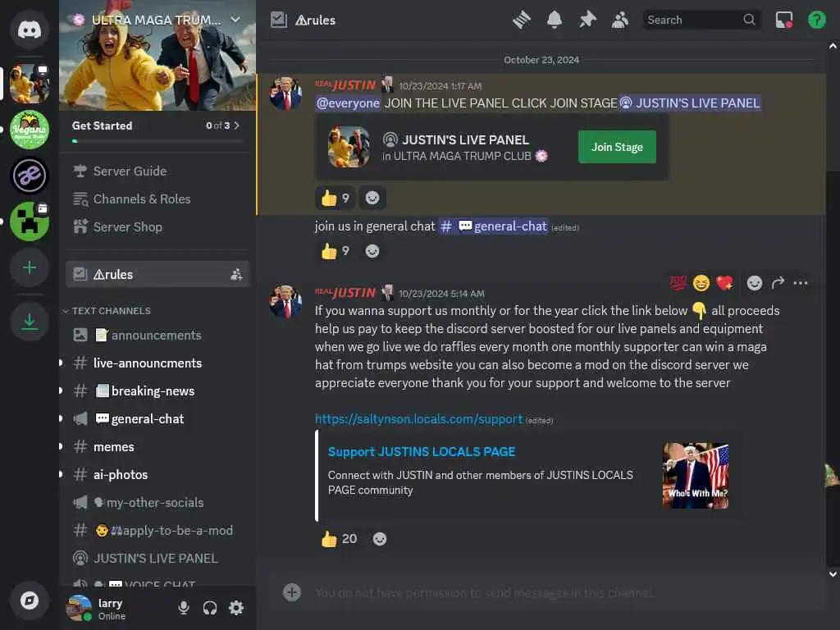840x630 pixels.
Task: Click Forward arrow in message hover toolbar
Action: click(778, 283)
